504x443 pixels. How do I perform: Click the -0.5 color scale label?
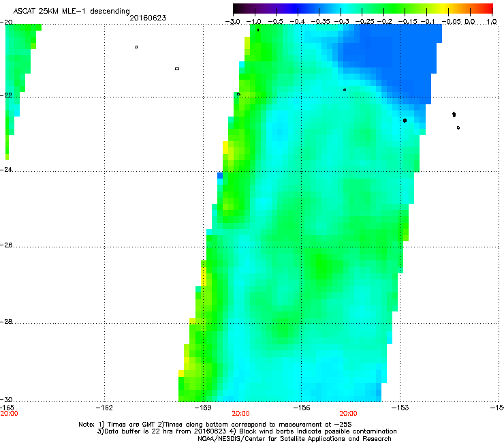(x=275, y=22)
